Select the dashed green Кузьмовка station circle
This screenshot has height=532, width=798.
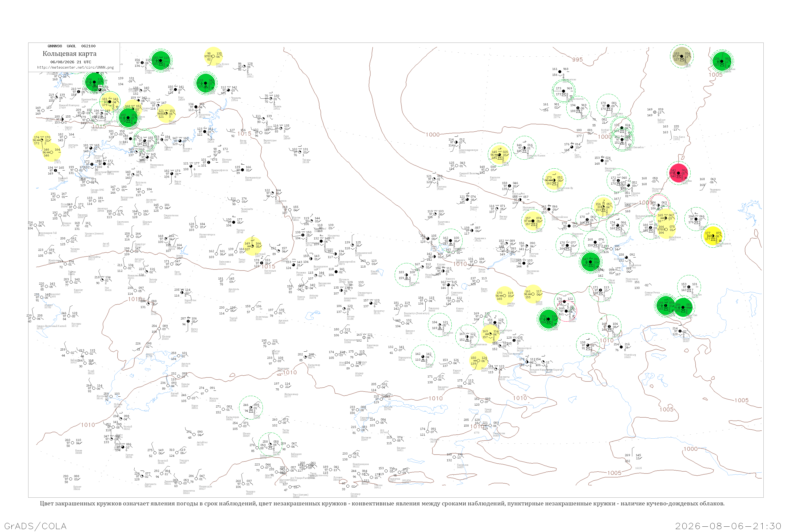(609, 106)
